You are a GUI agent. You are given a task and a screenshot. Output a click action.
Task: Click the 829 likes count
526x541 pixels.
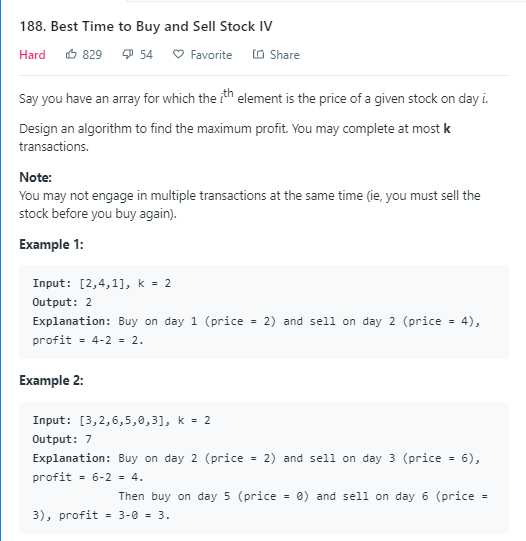[x=92, y=55]
